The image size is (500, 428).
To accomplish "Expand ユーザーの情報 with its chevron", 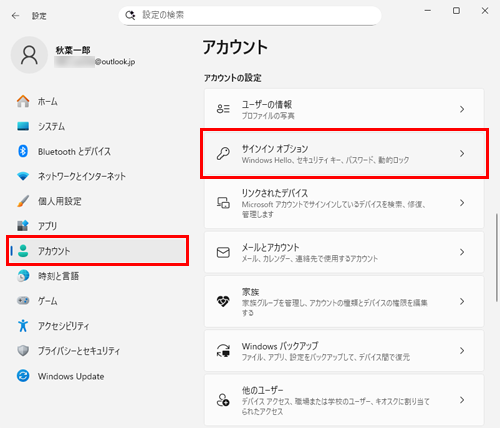I will coord(462,109).
